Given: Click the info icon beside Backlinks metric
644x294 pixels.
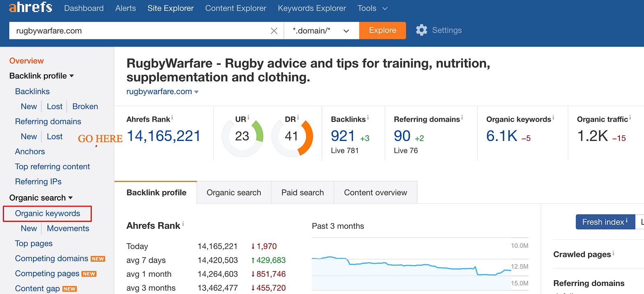Looking at the screenshot, I should pos(368,118).
